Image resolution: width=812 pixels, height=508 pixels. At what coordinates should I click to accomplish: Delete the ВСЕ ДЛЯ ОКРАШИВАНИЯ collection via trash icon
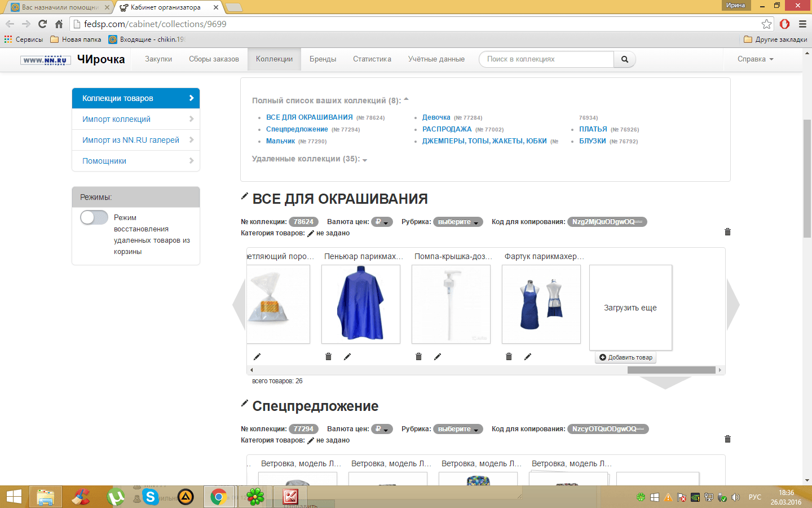click(727, 232)
